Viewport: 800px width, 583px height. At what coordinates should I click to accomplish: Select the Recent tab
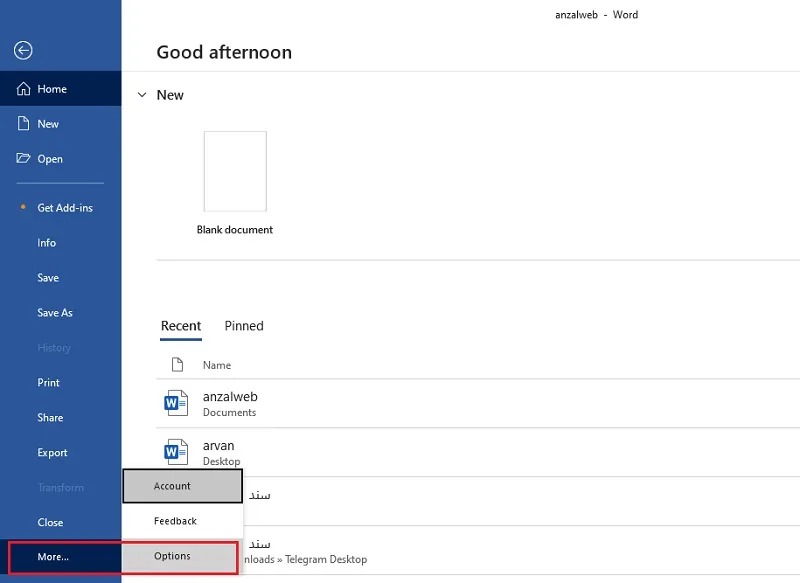(181, 326)
